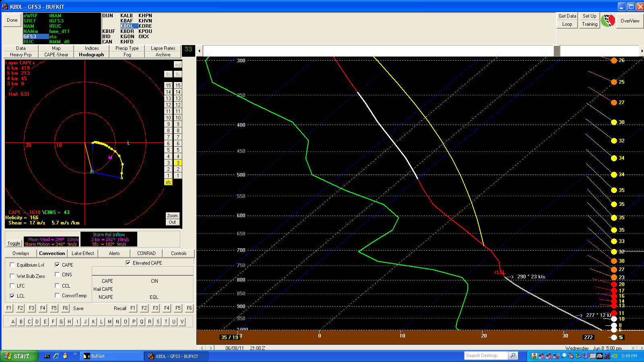The width and height of the screenshot is (644, 362).
Task: Click the time scrollbar right arrow
Action: click(x=642, y=51)
